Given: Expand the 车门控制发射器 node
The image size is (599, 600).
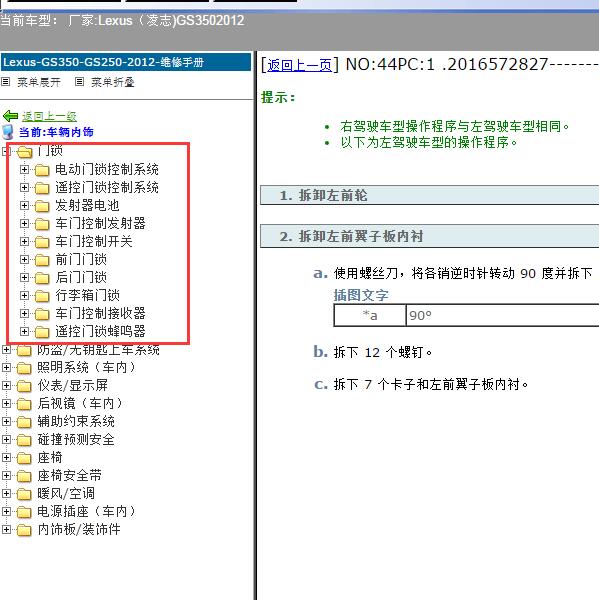Looking at the screenshot, I should coord(24,223).
